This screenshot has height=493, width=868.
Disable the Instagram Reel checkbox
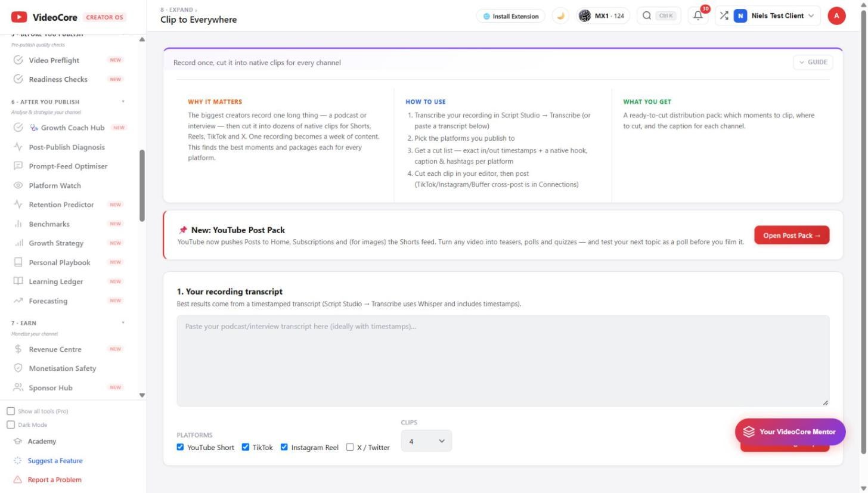(284, 447)
